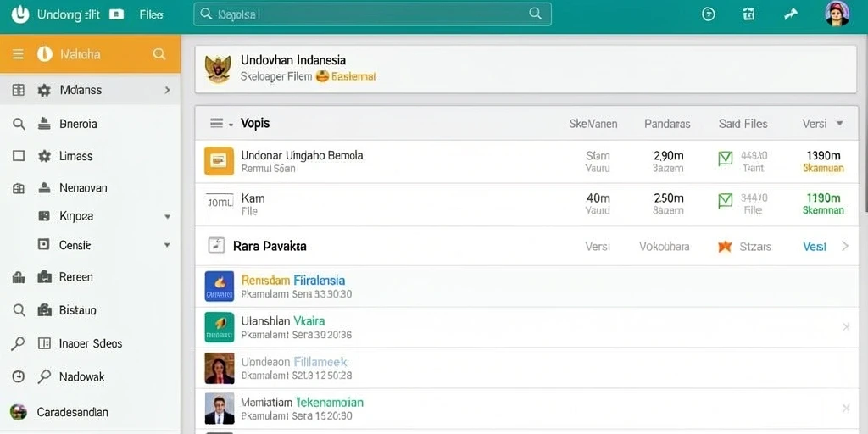Open the Versi column sort dropdown
This screenshot has width=868, height=434.
[x=839, y=124]
